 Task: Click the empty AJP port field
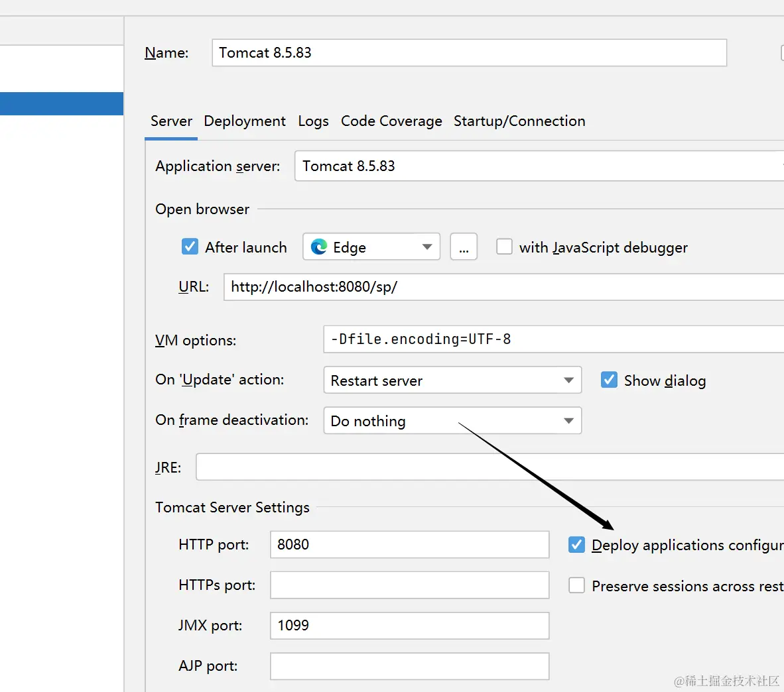(409, 666)
